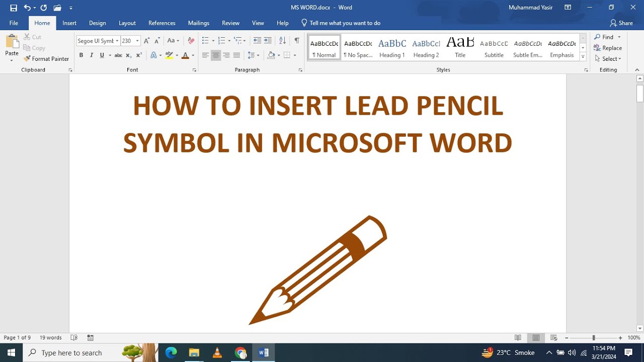644x362 pixels.
Task: Increase paragraph indent
Action: coord(268,41)
